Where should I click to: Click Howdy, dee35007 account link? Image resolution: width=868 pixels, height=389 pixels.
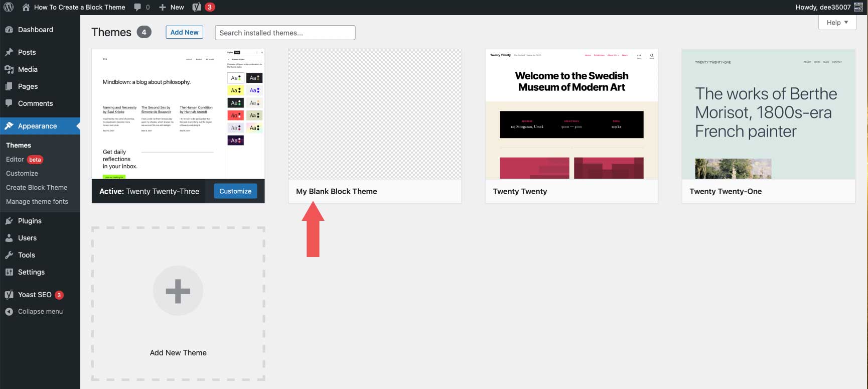pos(823,7)
